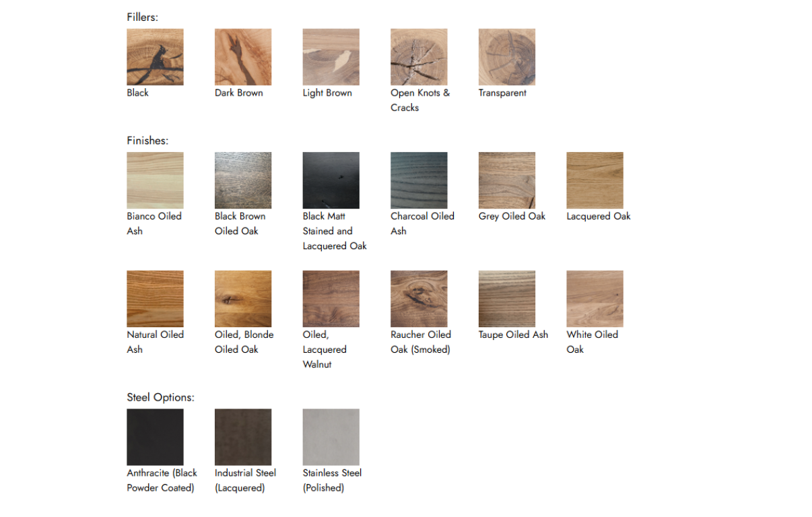812x517 pixels.
Task: Select Anthracite black powder coated steel
Action: tap(155, 437)
